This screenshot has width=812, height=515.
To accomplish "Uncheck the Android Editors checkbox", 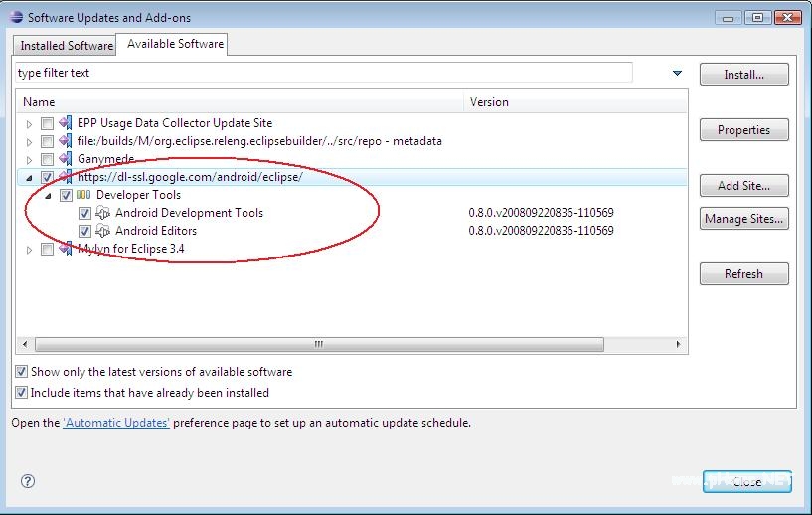I will 84,231.
